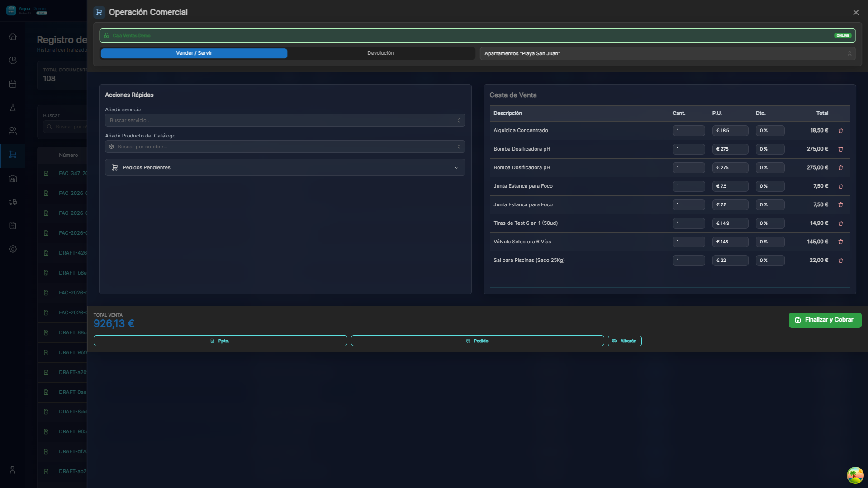Open the documents icon in sidebar
The image size is (868, 488).
click(13, 225)
